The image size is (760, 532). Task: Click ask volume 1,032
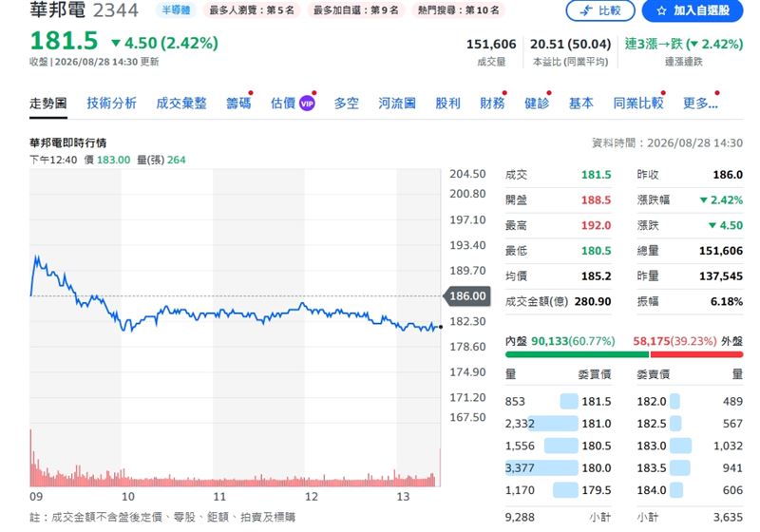pos(728,446)
